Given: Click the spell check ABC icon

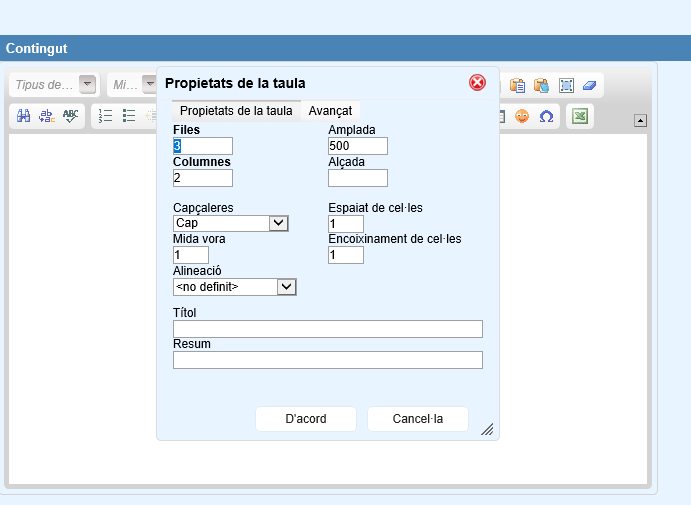Looking at the screenshot, I should coord(70,116).
